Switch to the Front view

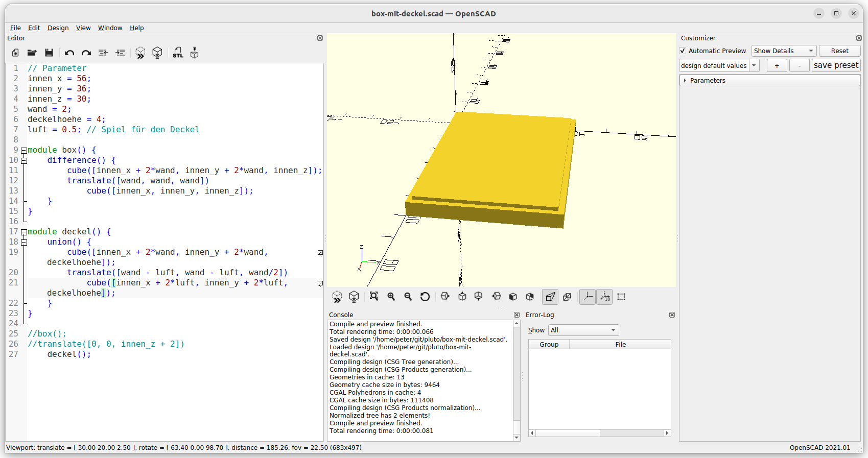(x=513, y=297)
